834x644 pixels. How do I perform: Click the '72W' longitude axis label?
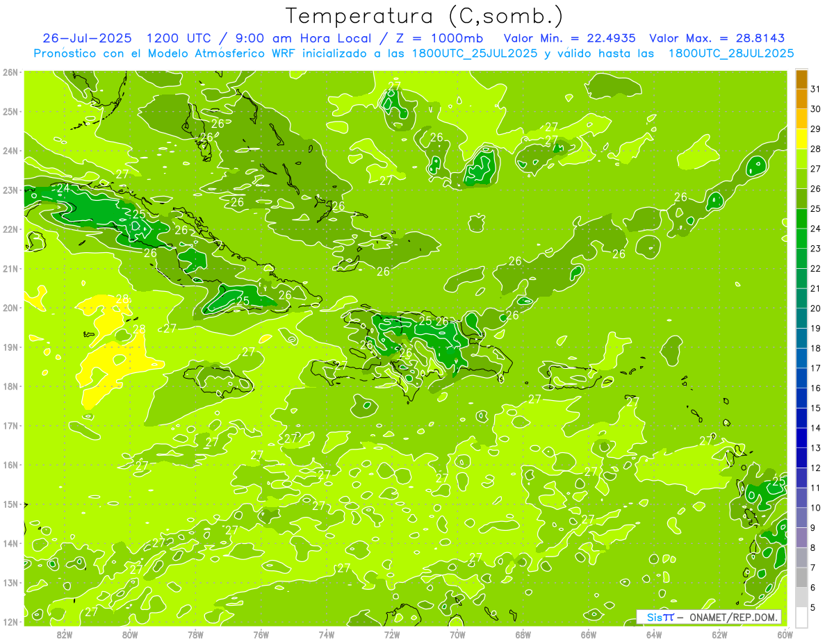392,634
